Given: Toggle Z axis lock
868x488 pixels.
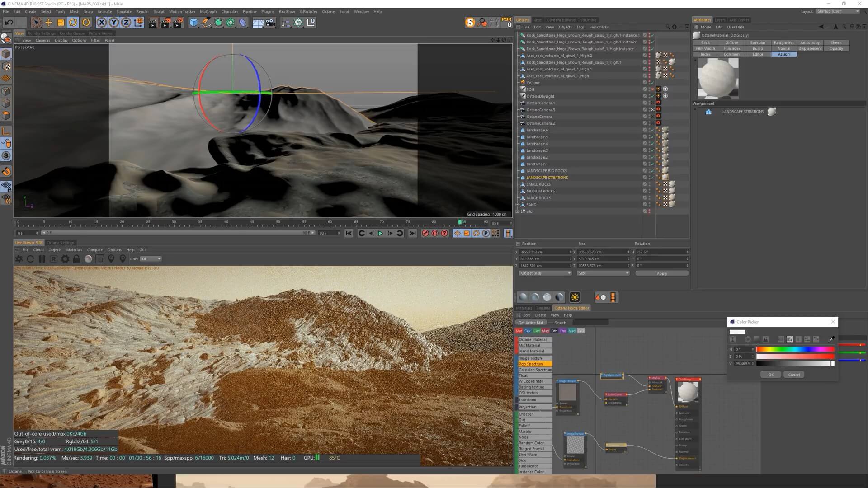Looking at the screenshot, I should (126, 23).
